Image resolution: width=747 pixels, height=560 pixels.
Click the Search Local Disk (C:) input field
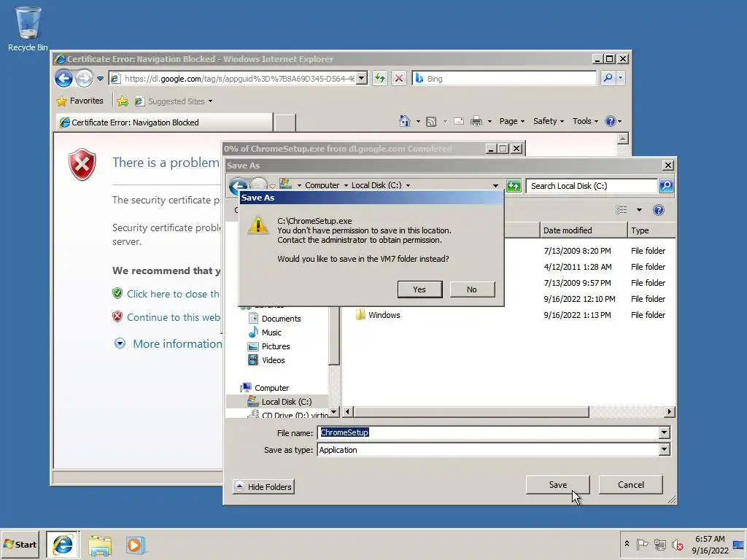pos(592,186)
